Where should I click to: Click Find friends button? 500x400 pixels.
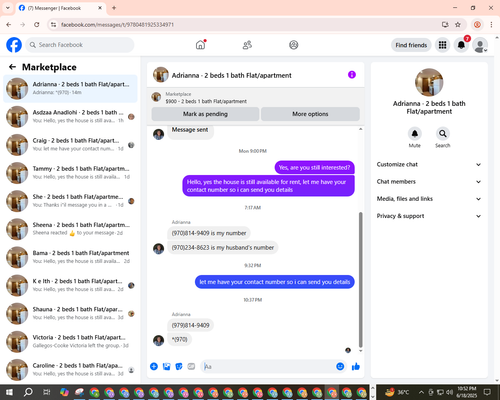(411, 45)
